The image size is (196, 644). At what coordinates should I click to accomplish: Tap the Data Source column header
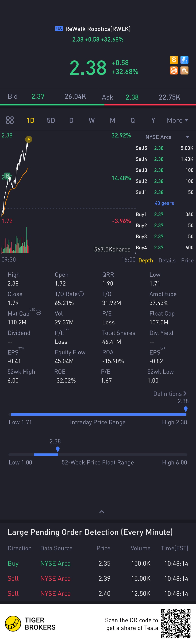(56, 548)
